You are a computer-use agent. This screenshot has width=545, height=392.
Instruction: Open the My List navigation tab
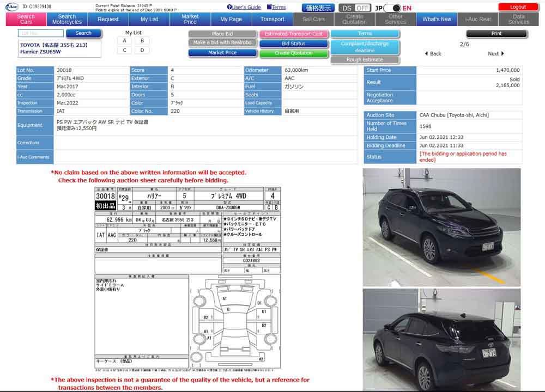tap(149, 19)
